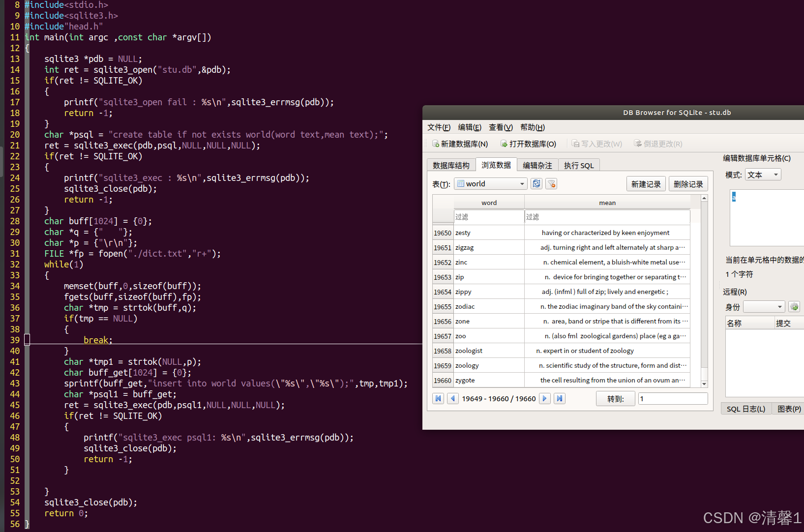Image resolution: width=804 pixels, height=532 pixels.
Task: Click the table's vertical scrollbar down arrow
Action: click(x=704, y=384)
